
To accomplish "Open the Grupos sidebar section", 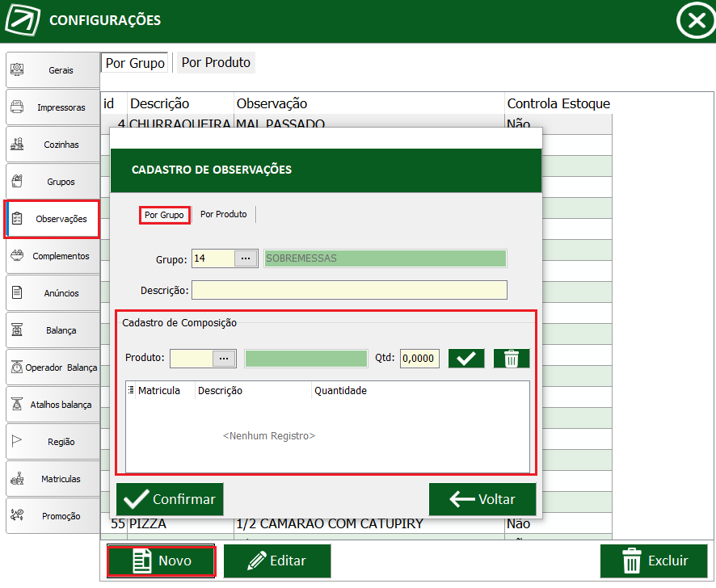I will (x=53, y=182).
